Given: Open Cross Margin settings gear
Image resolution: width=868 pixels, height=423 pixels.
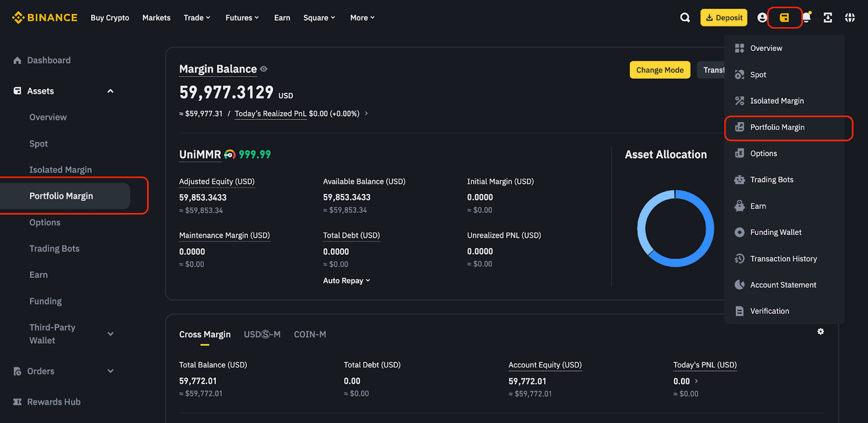Looking at the screenshot, I should [821, 331].
